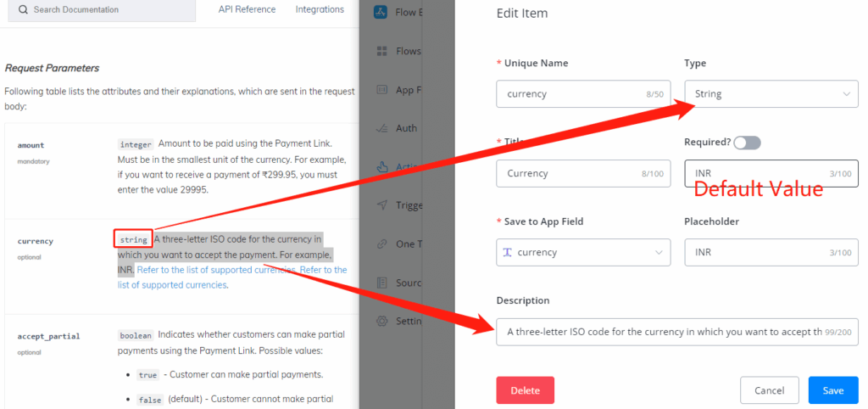868x409 pixels.
Task: Toggle the Required? switch
Action: tap(748, 143)
